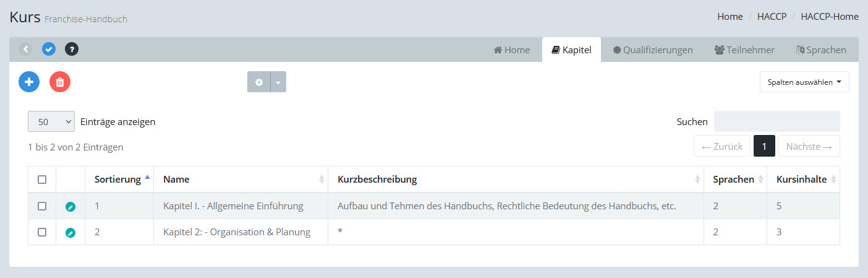
Task: Toggle the select-all checkbox in table header
Action: [x=42, y=180]
